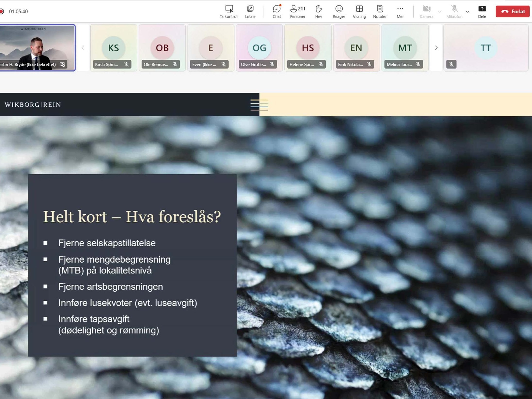Expand camera options dropdown arrow

(440, 11)
